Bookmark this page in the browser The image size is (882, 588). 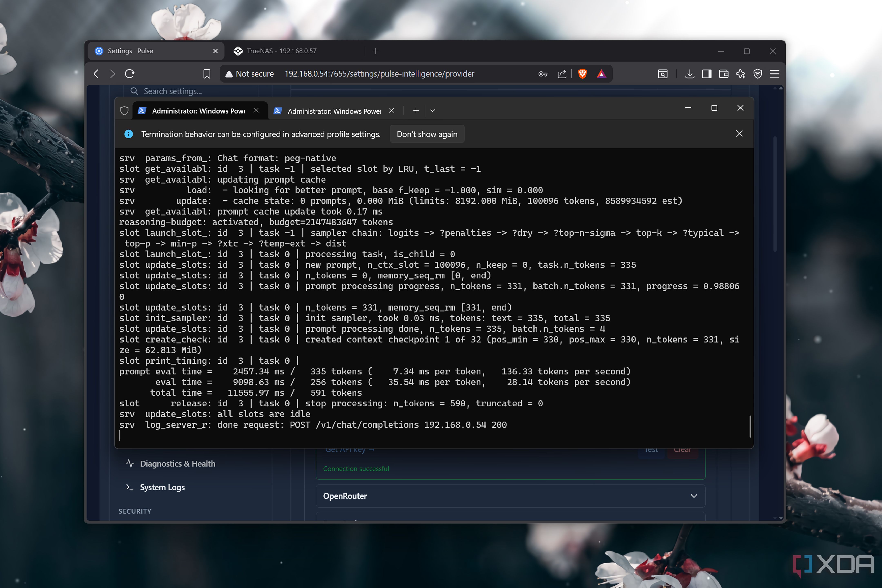[x=207, y=74]
